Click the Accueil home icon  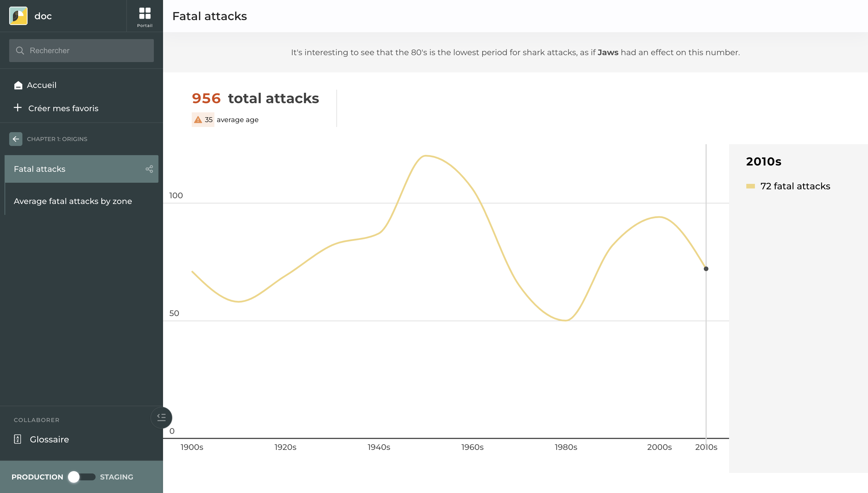(18, 85)
